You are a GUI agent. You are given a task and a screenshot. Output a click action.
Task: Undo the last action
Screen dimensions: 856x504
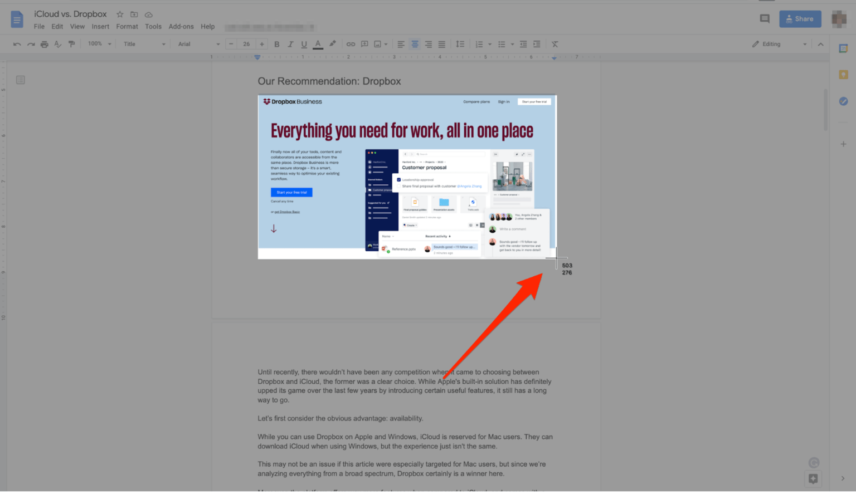(16, 44)
